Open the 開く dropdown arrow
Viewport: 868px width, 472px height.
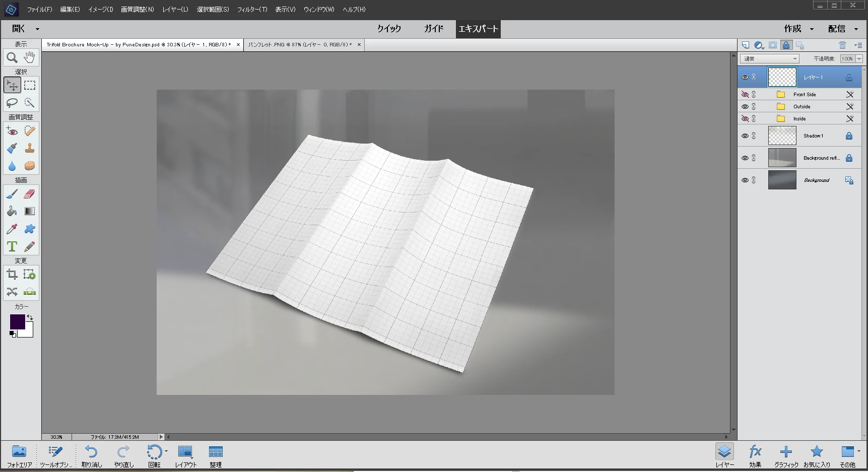coord(37,29)
